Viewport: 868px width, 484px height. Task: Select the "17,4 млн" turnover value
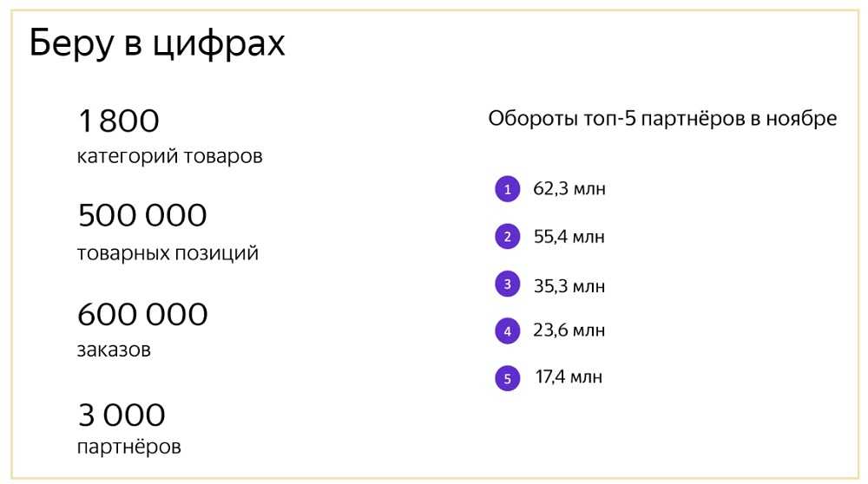coord(568,377)
